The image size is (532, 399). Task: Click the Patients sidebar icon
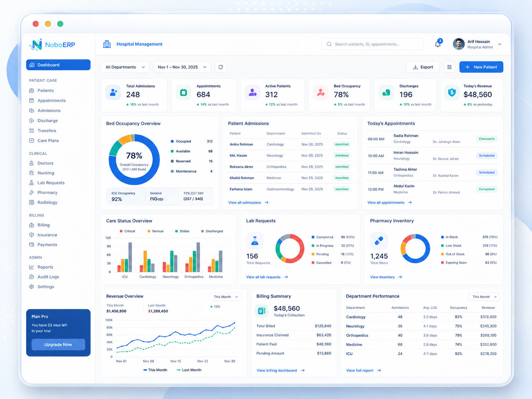[x=32, y=90]
